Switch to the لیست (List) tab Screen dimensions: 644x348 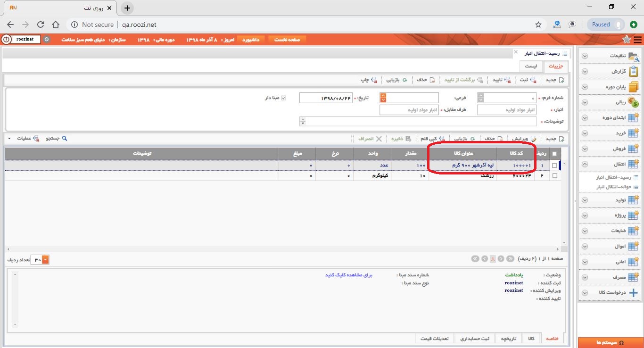click(x=531, y=66)
